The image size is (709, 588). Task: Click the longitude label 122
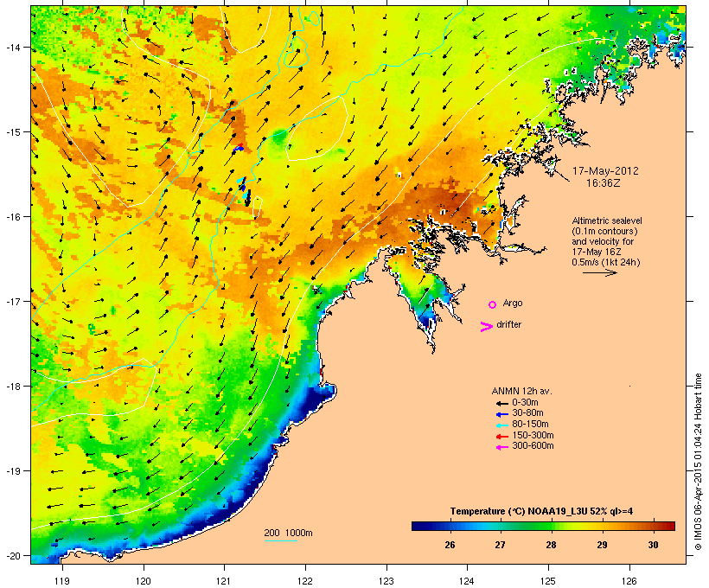tap(305, 581)
